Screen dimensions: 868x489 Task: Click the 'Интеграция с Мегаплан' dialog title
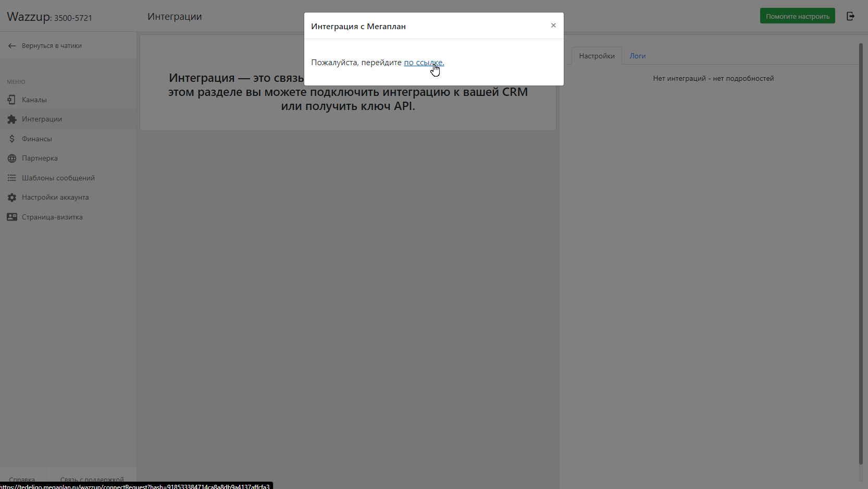[x=358, y=26]
